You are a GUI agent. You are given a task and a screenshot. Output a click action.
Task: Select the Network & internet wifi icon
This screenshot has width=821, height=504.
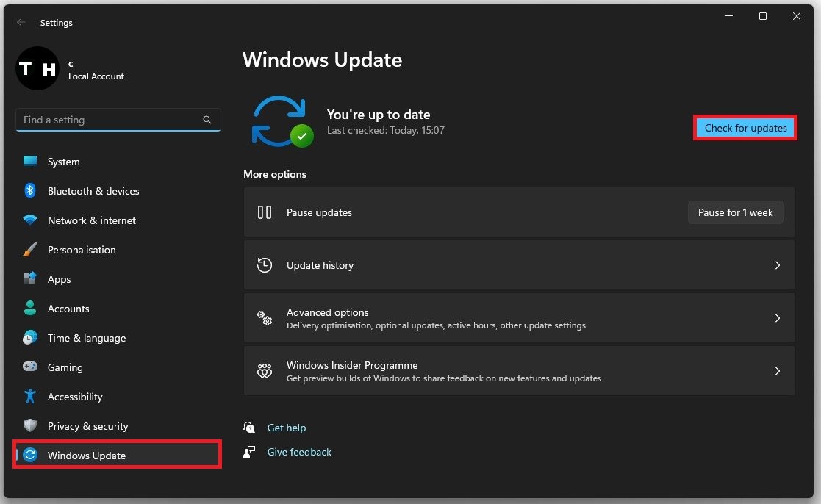point(30,220)
